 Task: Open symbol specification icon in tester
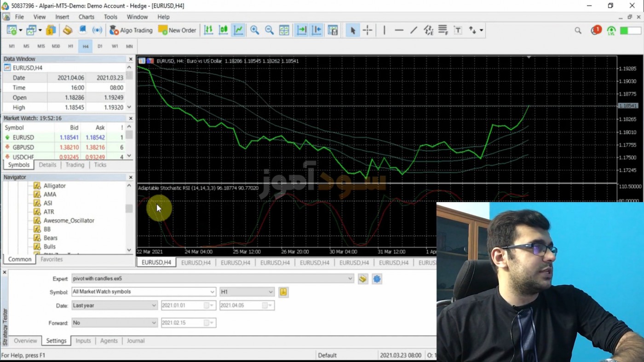pos(283,292)
